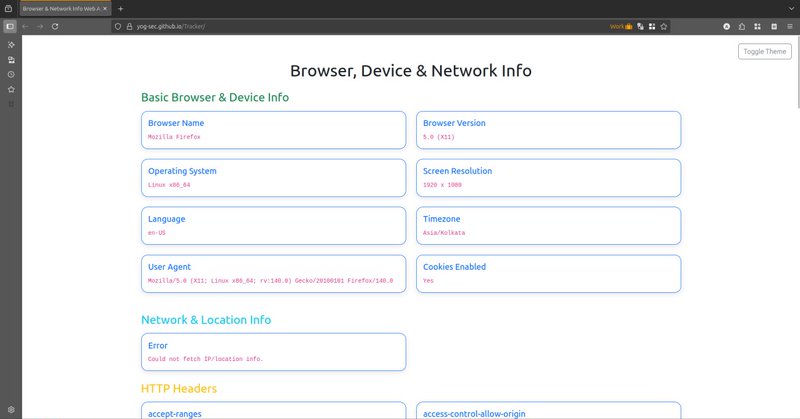Close the Browser & Network Info tab

tap(105, 9)
